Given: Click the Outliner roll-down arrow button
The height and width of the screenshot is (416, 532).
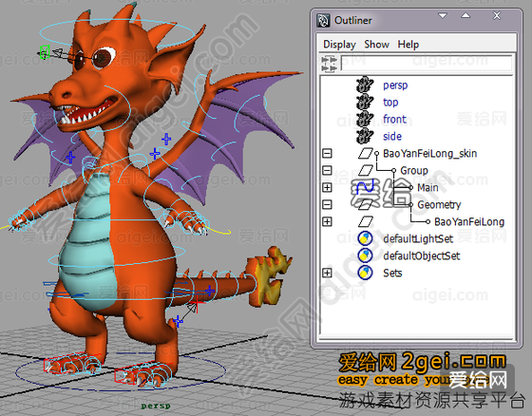Looking at the screenshot, I should pos(443,15).
